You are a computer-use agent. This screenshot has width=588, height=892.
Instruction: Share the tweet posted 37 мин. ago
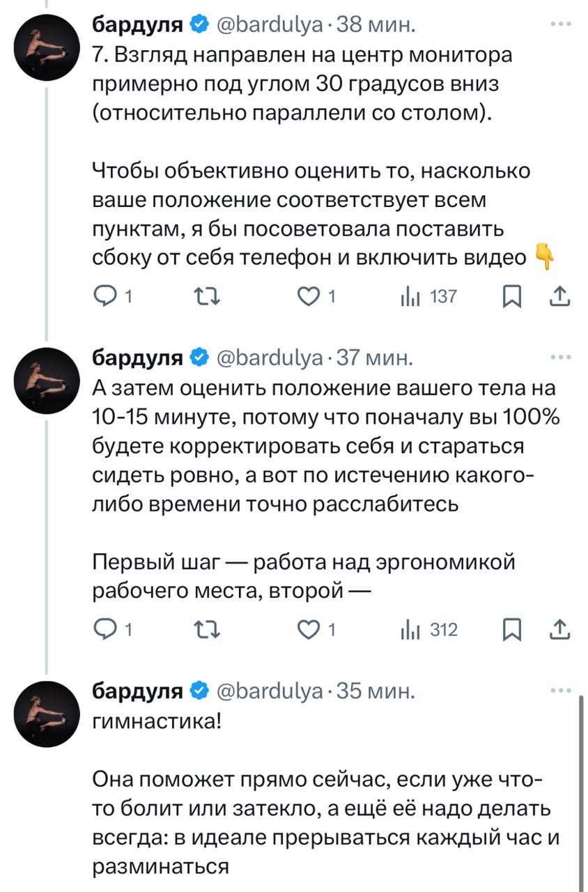[x=560, y=630]
